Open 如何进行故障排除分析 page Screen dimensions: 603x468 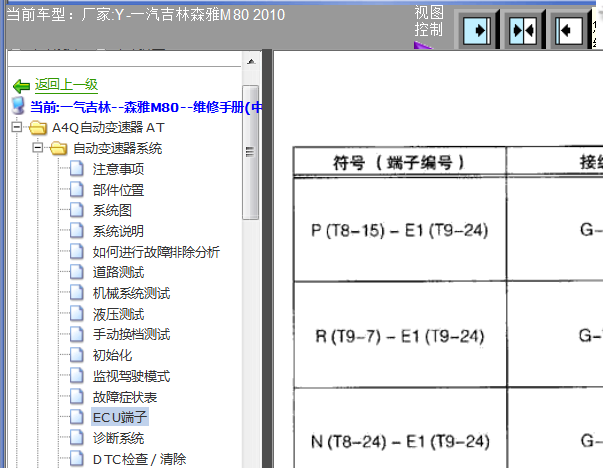tap(156, 252)
